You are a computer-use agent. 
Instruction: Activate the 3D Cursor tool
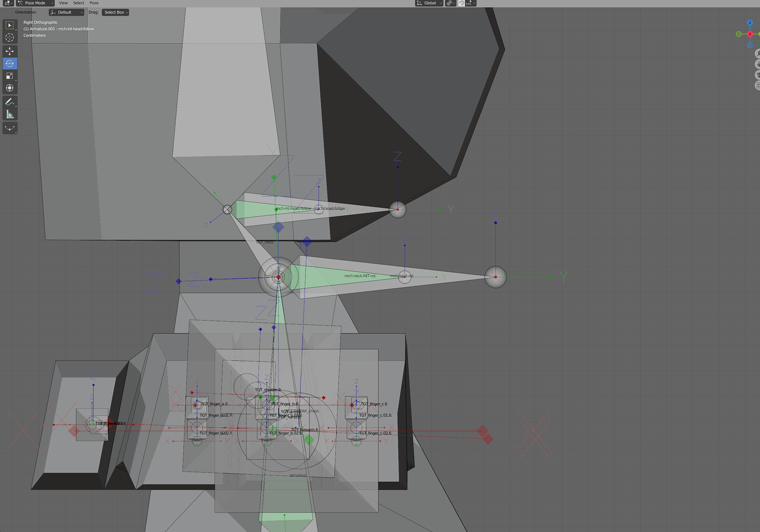coord(9,38)
